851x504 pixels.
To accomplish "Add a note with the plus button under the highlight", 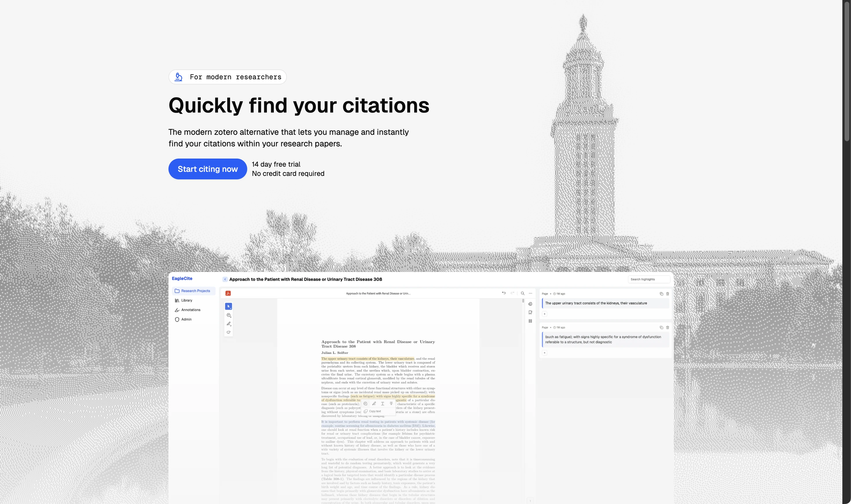I will [x=545, y=314].
